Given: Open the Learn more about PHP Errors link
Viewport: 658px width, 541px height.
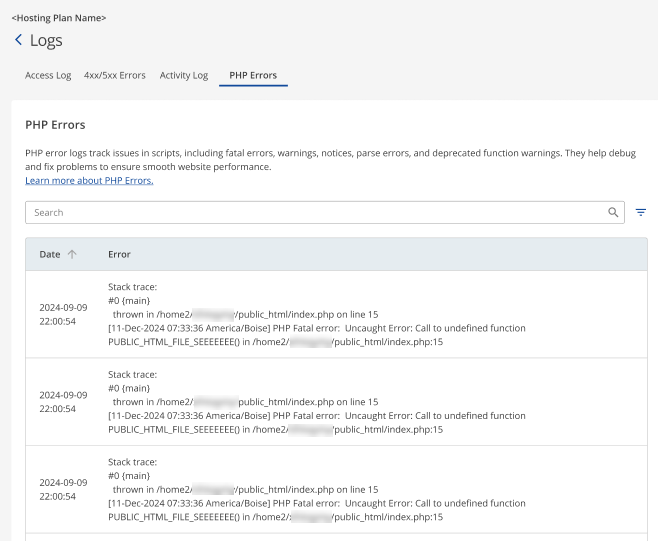Looking at the screenshot, I should tap(89, 180).
